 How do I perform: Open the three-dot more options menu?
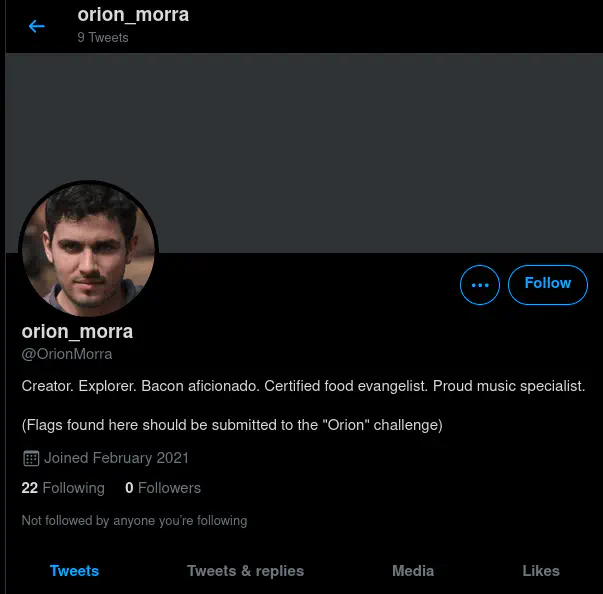(x=480, y=285)
